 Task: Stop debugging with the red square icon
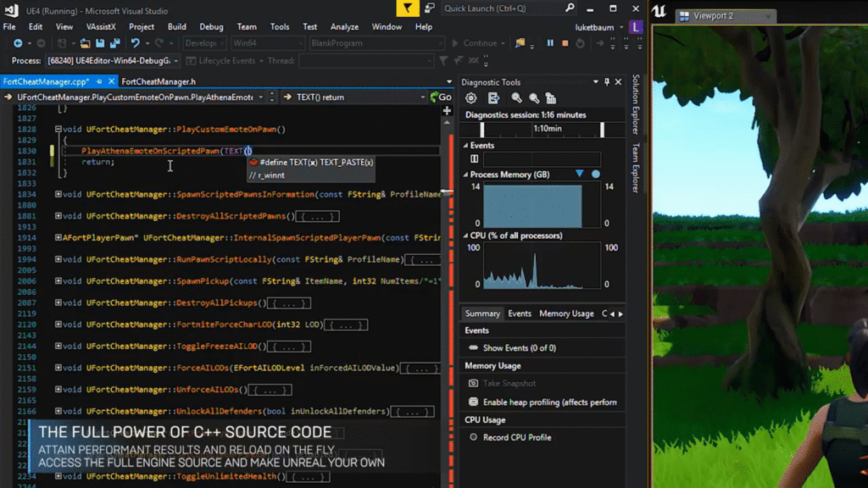(x=565, y=43)
